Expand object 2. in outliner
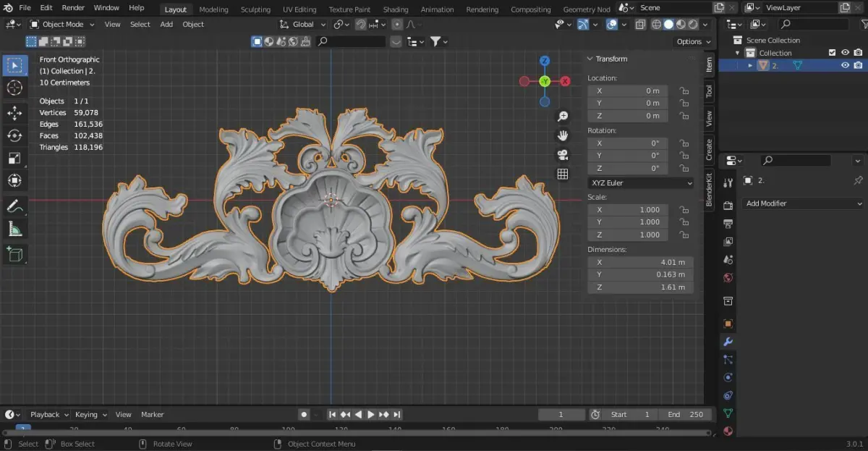This screenshot has width=868, height=451. click(x=750, y=65)
